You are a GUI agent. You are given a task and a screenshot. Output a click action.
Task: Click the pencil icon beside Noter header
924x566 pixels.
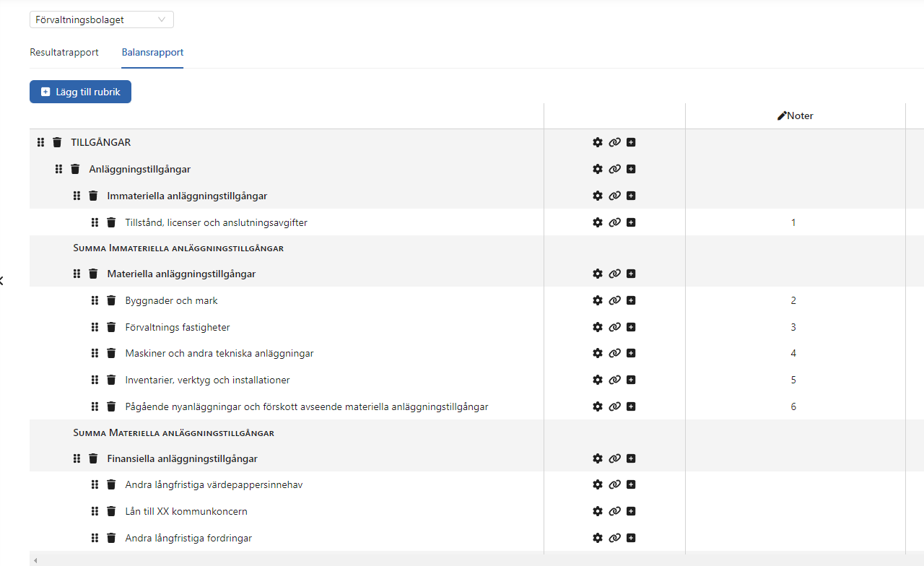[781, 116]
